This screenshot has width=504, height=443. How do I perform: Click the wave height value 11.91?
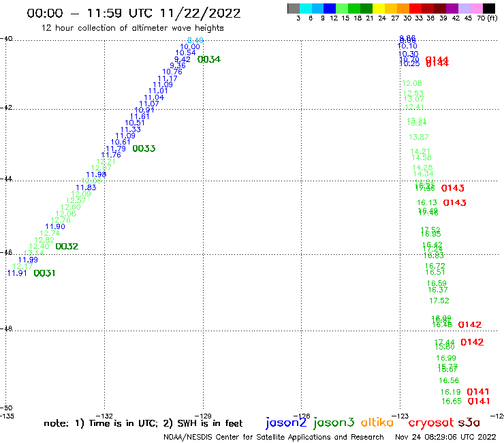17,273
